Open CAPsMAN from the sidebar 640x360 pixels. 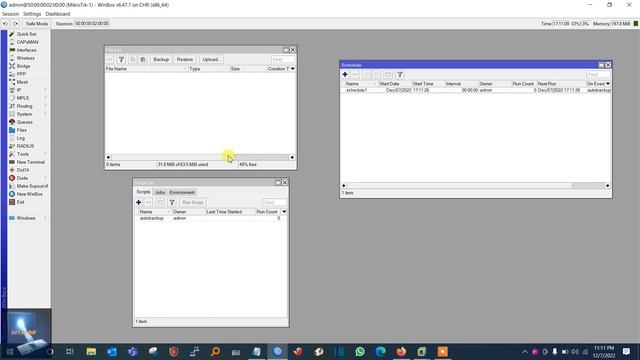27,42
